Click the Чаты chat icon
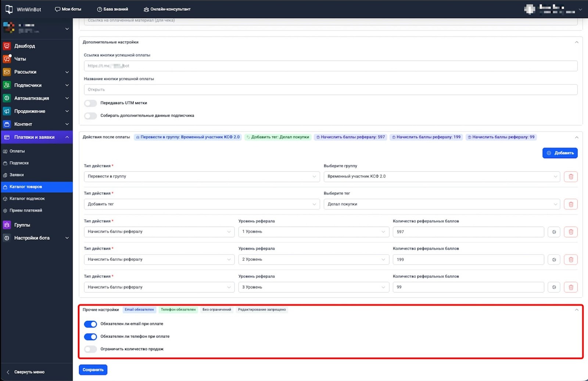Image resolution: width=588 pixels, height=381 pixels. coord(7,59)
